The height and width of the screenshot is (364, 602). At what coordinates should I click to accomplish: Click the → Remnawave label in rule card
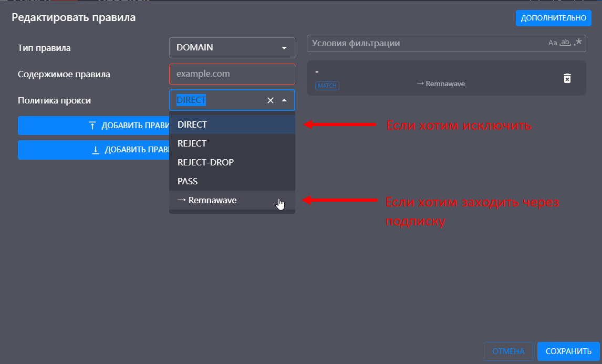(441, 84)
